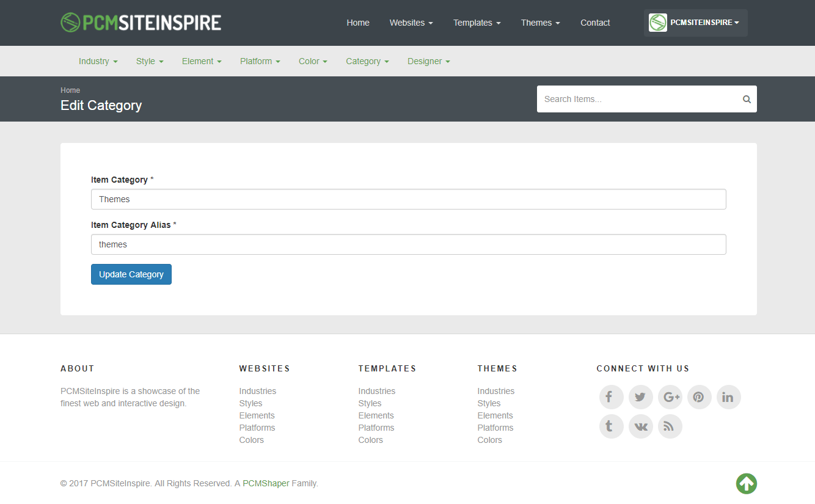Open Platforms under Templates footer
This screenshot has height=504, width=815.
click(x=376, y=428)
